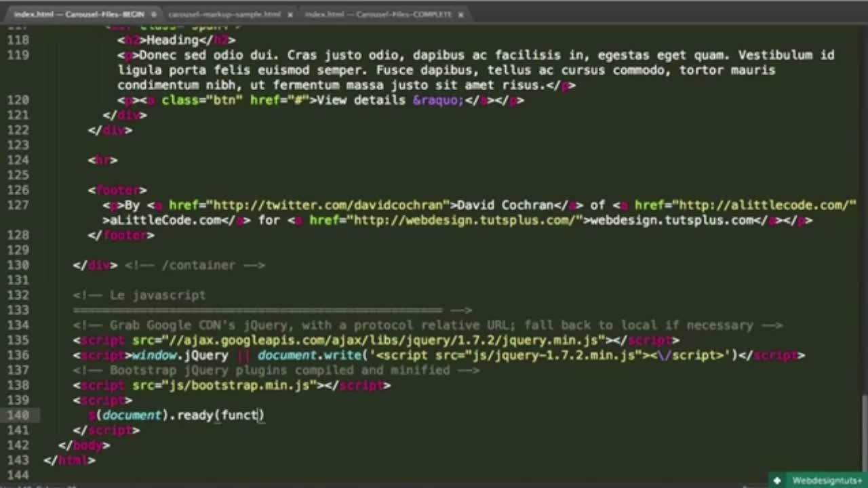Open index.html Carousel-Files-COMPLETE tab
This screenshot has height=488, width=868.
coord(378,14)
